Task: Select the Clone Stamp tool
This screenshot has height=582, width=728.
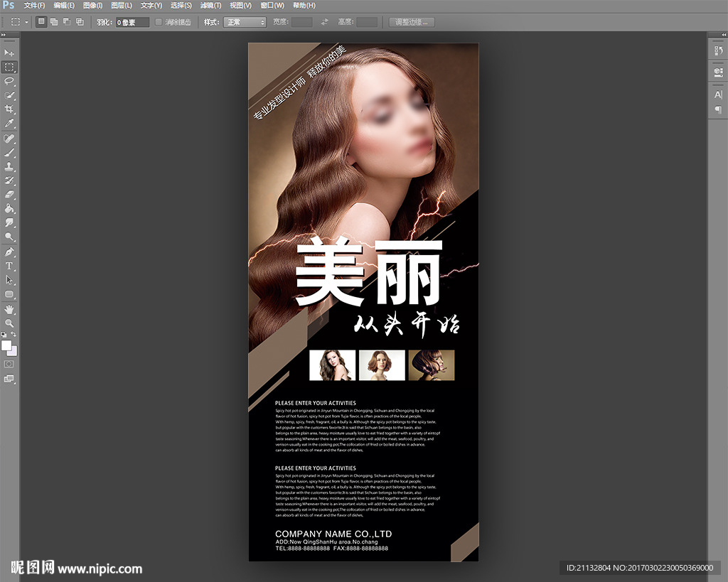Action: tap(9, 166)
